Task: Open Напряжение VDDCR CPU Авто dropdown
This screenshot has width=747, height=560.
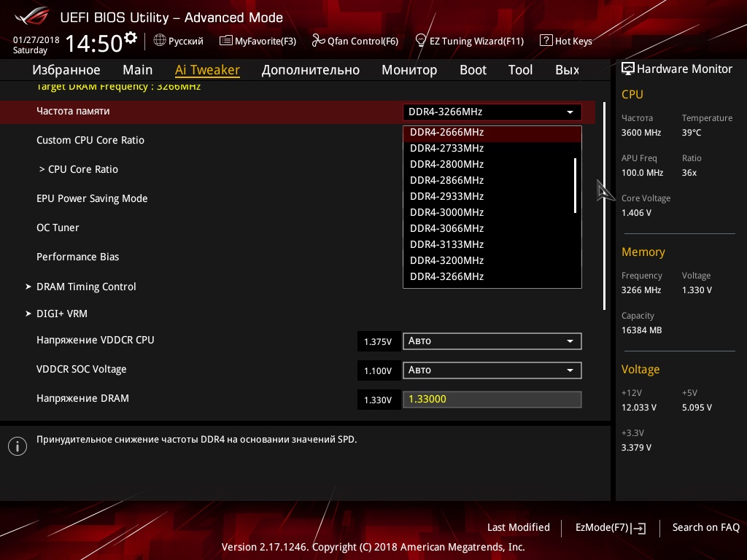Action: coord(492,341)
